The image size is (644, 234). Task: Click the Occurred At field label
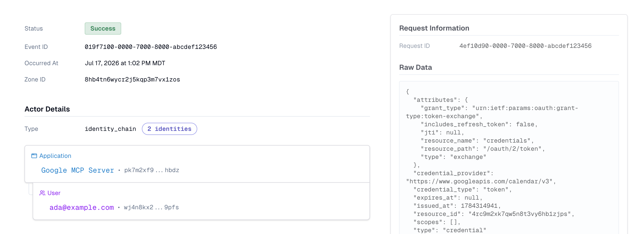(41, 63)
